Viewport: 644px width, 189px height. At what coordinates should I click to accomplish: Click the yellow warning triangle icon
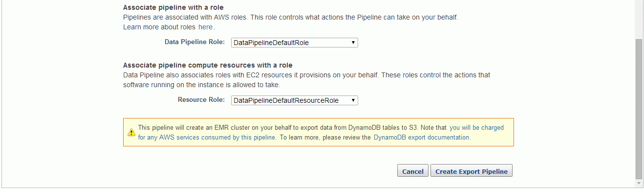pos(131,132)
